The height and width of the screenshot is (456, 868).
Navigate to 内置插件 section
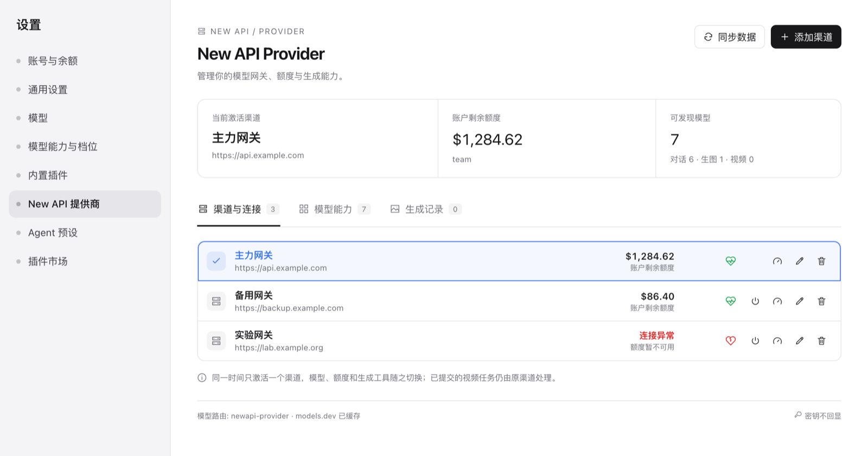[x=85, y=175]
